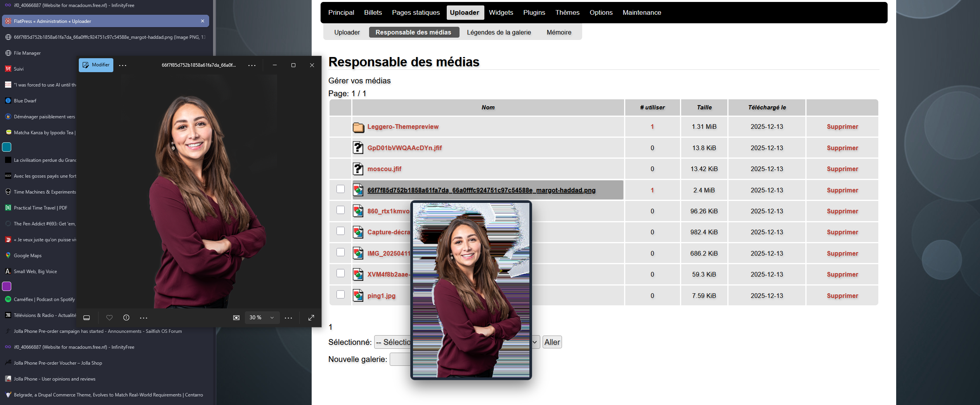
Task: Click the folder icon beside Leggero-Themepreview
Action: click(358, 127)
